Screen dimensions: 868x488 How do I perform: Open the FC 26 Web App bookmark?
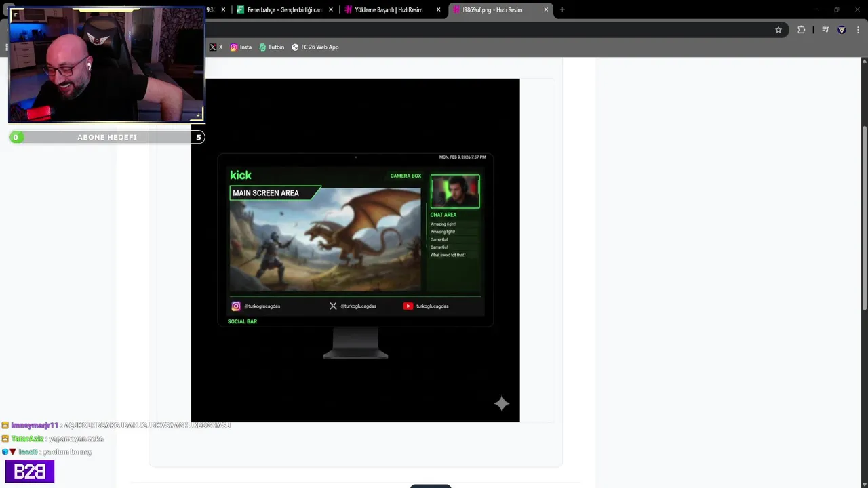click(x=315, y=47)
